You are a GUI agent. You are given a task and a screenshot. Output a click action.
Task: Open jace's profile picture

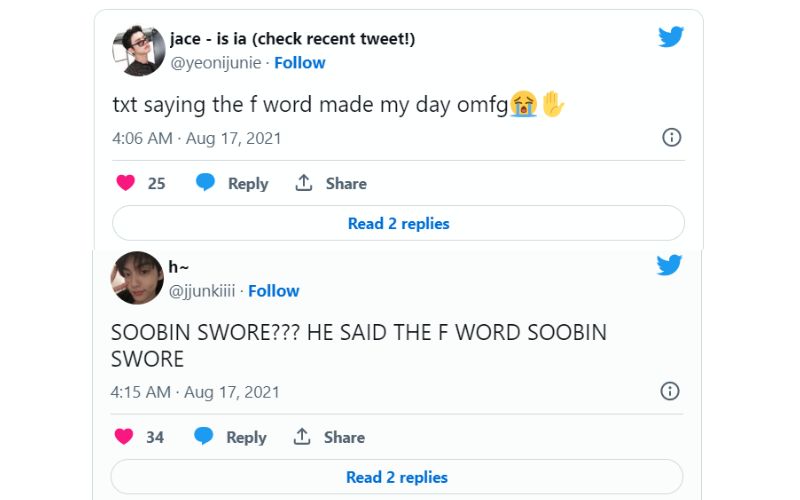click(138, 50)
